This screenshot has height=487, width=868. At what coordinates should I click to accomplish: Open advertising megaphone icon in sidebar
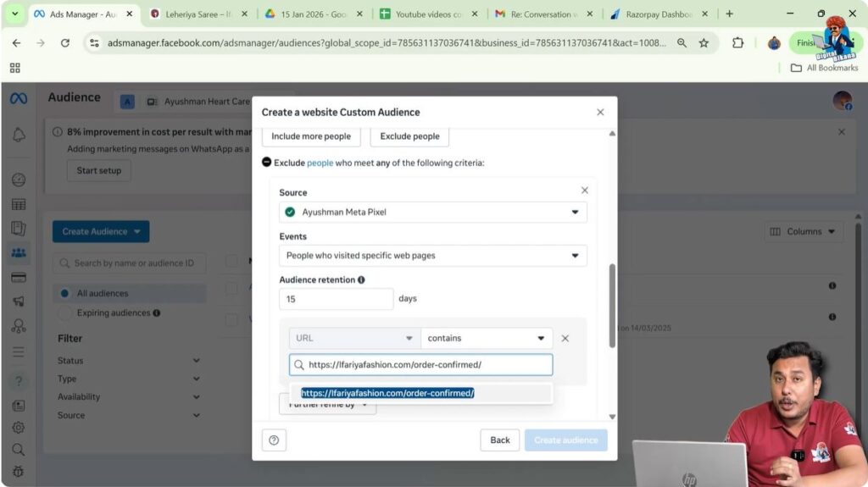(x=19, y=302)
